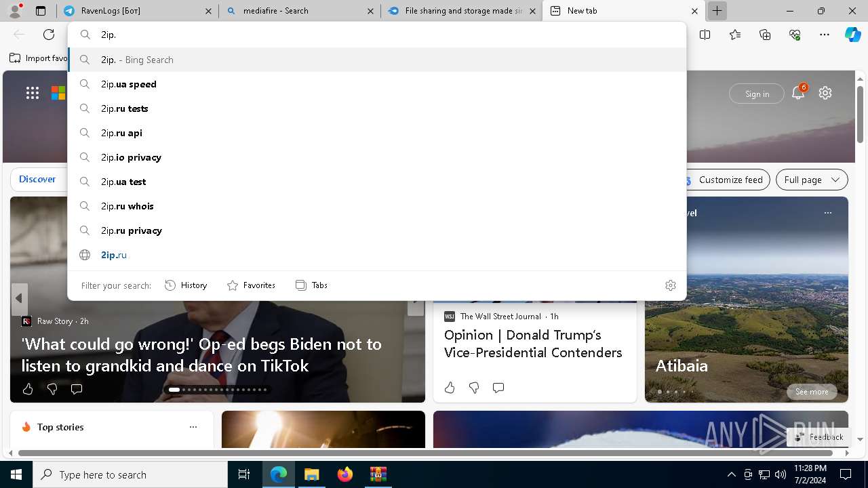Choose '2ip.ru privacy' suggestion
Screen dimensions: 868x488
pos(377,230)
